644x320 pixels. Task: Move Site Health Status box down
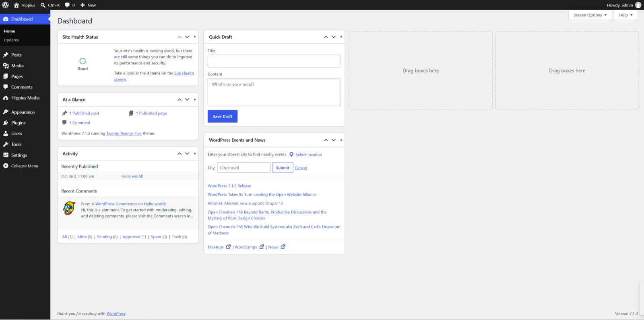(x=187, y=37)
